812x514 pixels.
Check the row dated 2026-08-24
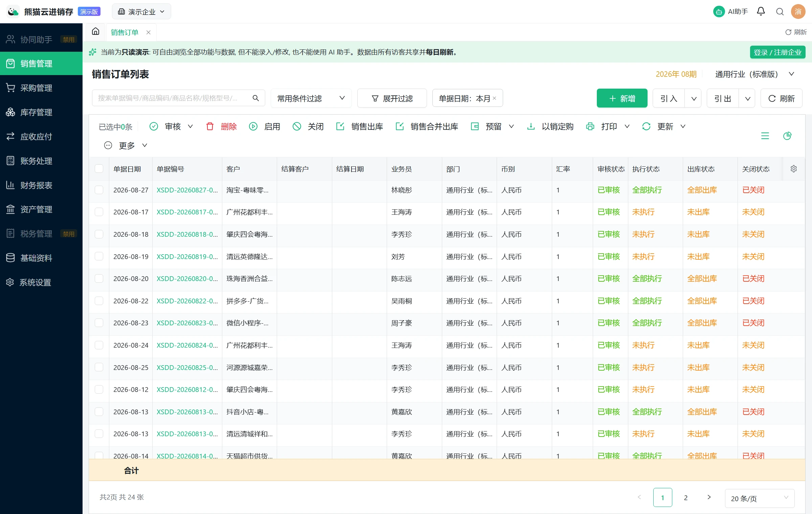99,345
